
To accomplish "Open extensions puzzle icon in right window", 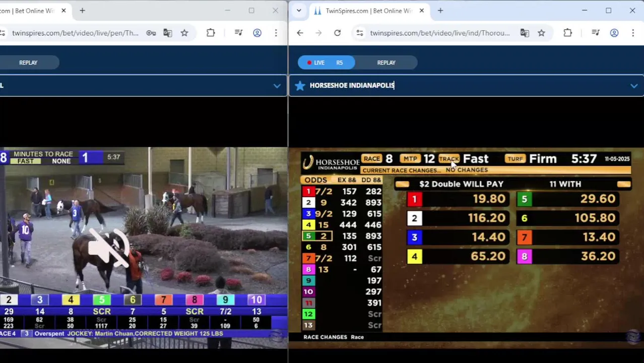I will (567, 33).
